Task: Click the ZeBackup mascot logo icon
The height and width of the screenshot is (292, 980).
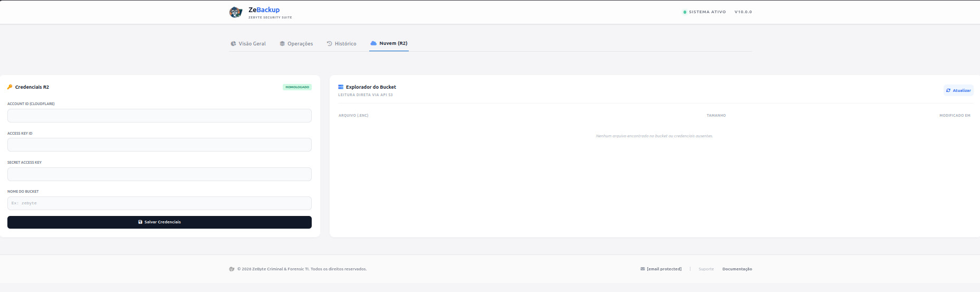Action: click(x=235, y=12)
